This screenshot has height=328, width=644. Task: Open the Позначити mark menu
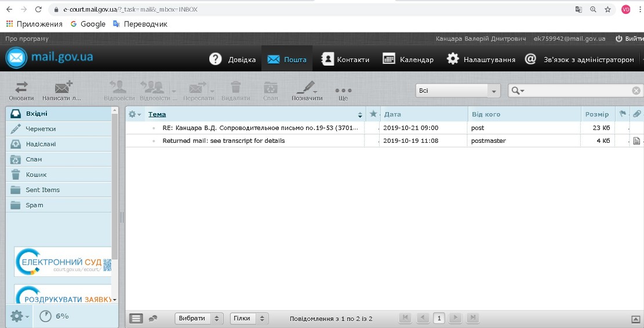pos(307,91)
